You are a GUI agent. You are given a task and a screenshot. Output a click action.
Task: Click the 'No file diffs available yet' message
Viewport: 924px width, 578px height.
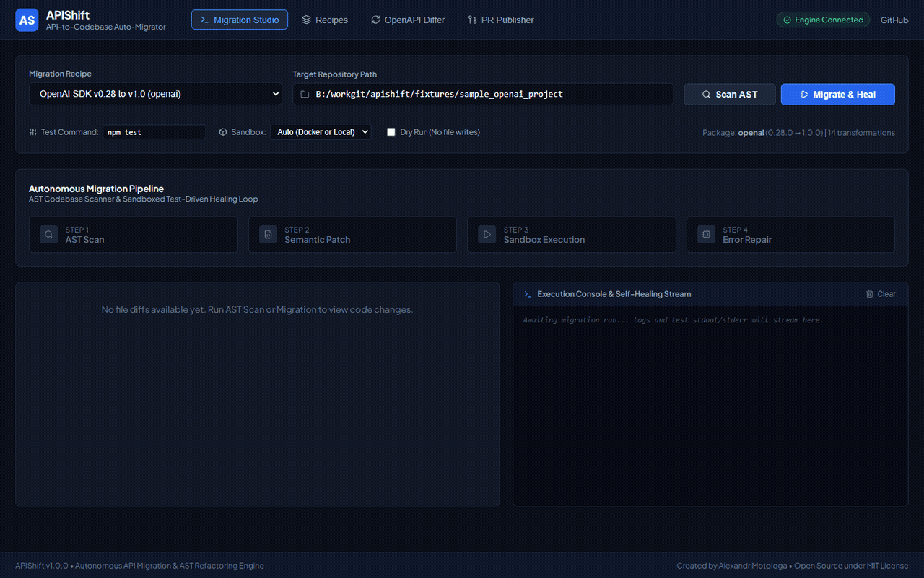point(257,309)
